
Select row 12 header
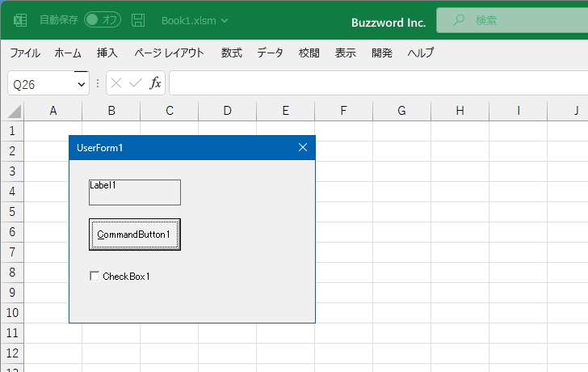(12, 353)
